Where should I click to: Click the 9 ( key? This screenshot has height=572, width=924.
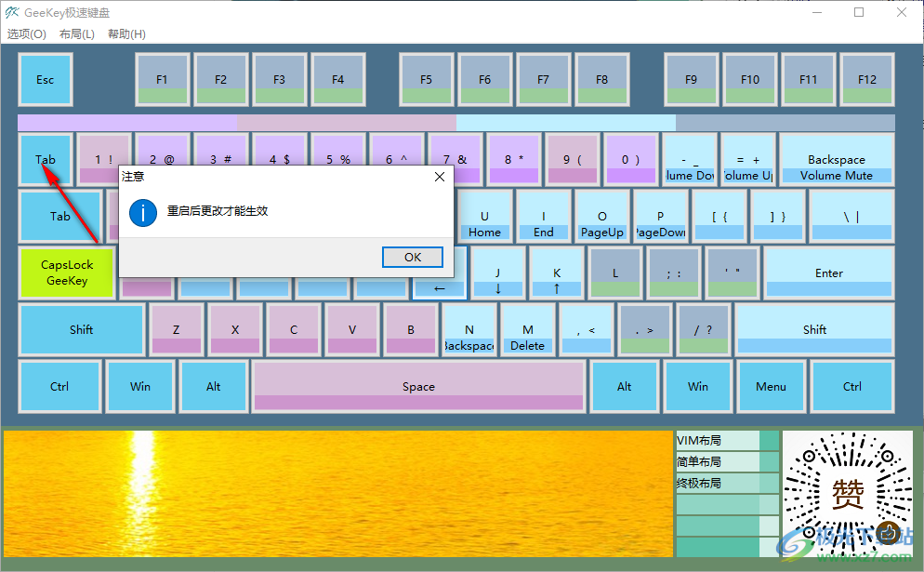[x=573, y=159]
